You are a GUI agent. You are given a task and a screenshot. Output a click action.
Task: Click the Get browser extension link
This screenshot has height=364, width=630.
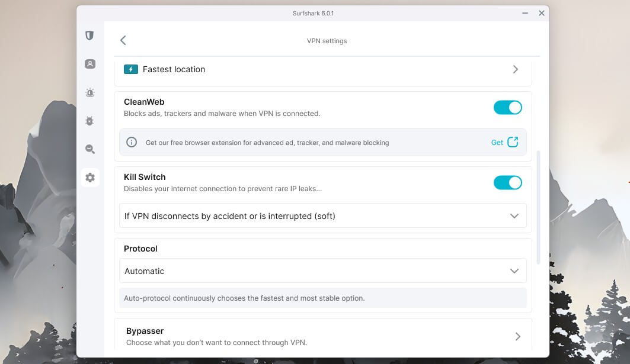point(497,143)
